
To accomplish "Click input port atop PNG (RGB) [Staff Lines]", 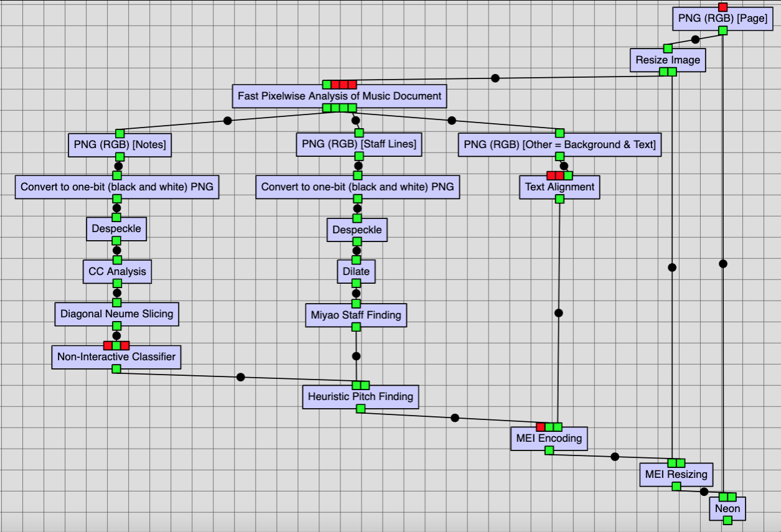I will coord(358,133).
